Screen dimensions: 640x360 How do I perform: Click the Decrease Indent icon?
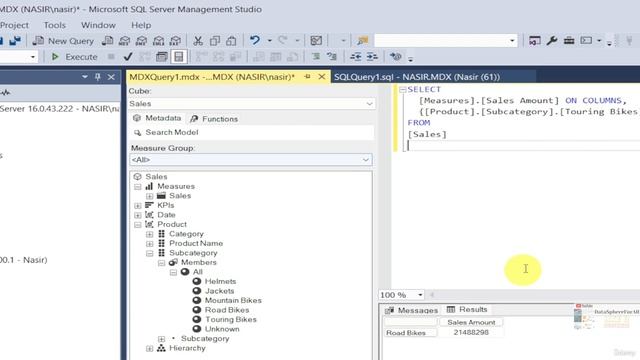[356, 57]
